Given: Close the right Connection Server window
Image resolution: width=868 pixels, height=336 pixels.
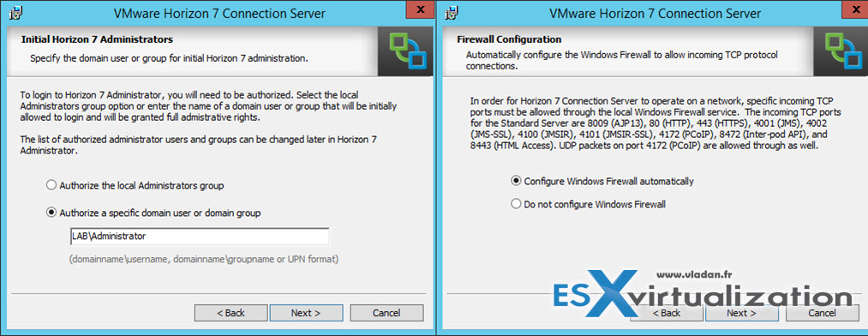Looking at the screenshot, I should (x=855, y=9).
